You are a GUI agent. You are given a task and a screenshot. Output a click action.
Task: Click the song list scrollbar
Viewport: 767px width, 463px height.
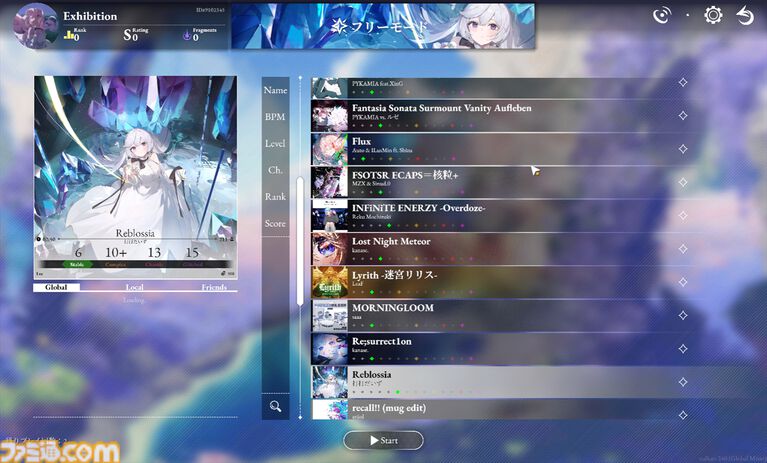coord(300,241)
